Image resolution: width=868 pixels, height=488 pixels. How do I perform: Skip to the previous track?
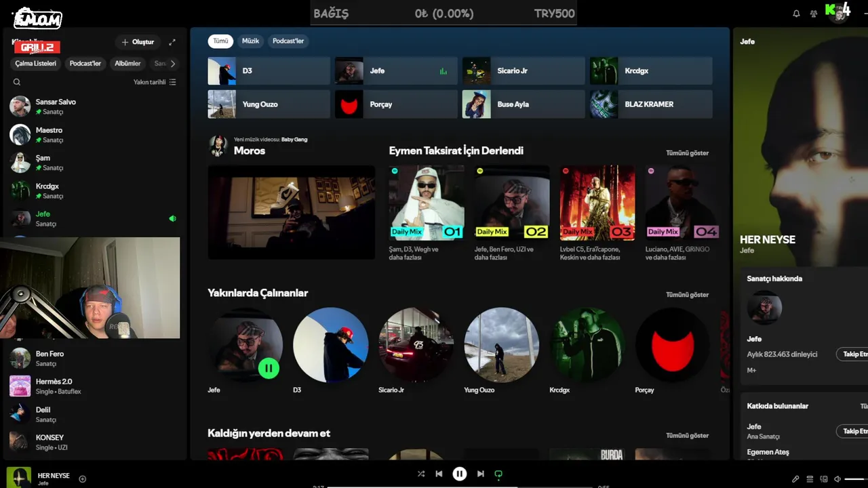(439, 474)
